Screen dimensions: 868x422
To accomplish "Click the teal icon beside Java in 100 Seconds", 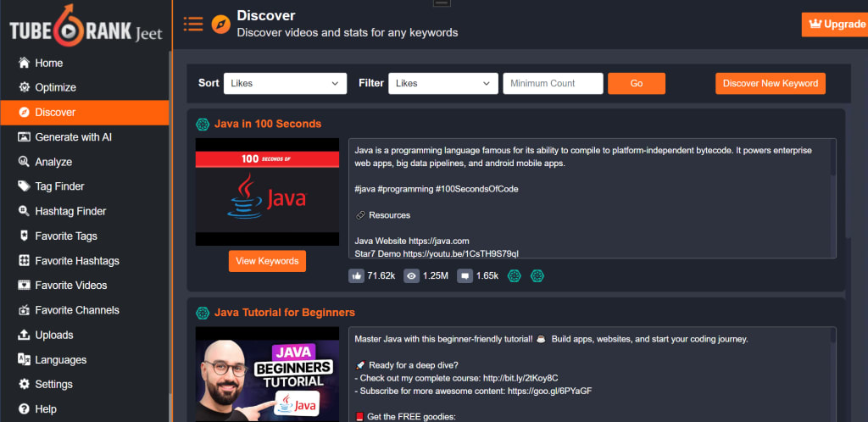I will [203, 124].
